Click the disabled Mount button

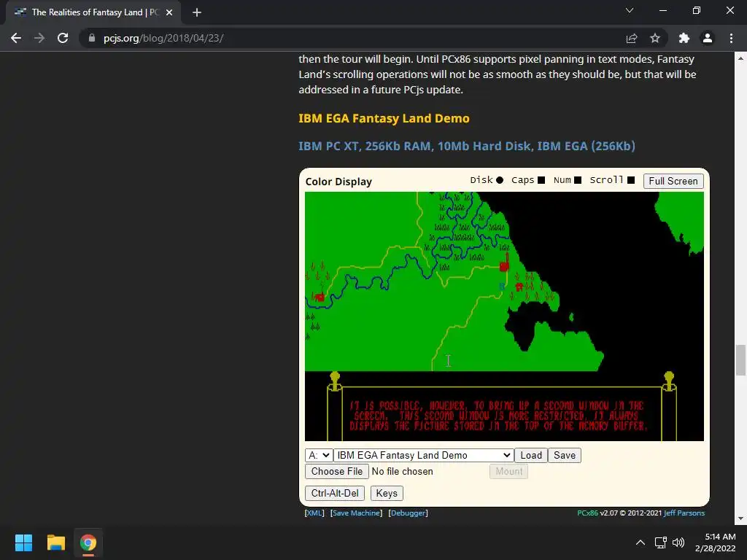508,472
